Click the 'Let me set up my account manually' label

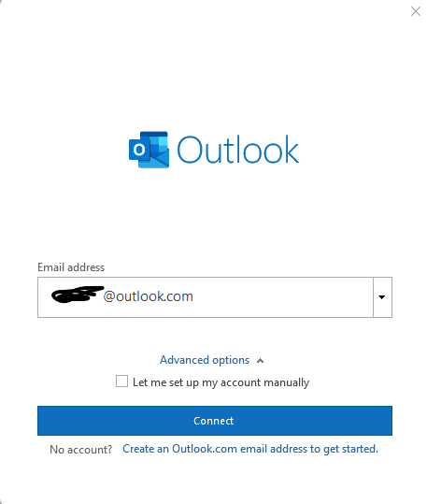pyautogui.click(x=221, y=382)
